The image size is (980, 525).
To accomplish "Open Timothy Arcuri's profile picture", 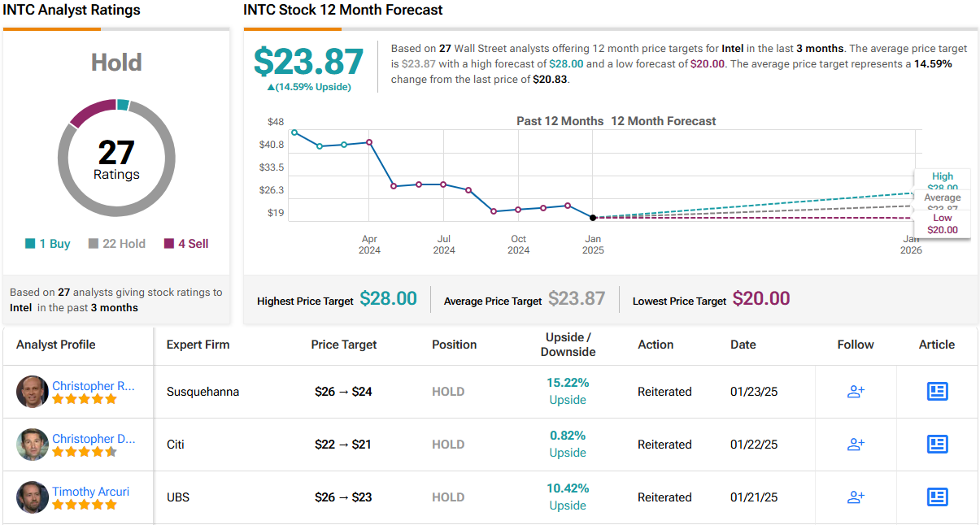I will coord(33,497).
